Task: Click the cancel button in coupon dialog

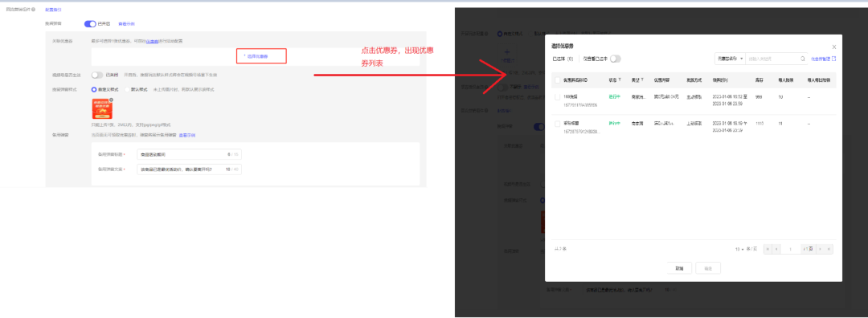Action: [x=679, y=267]
